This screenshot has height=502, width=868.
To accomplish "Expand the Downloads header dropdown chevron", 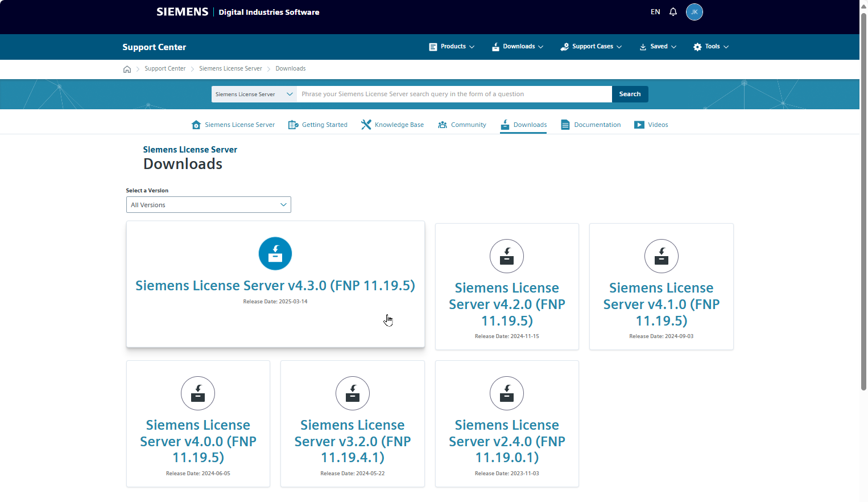I will pos(541,47).
